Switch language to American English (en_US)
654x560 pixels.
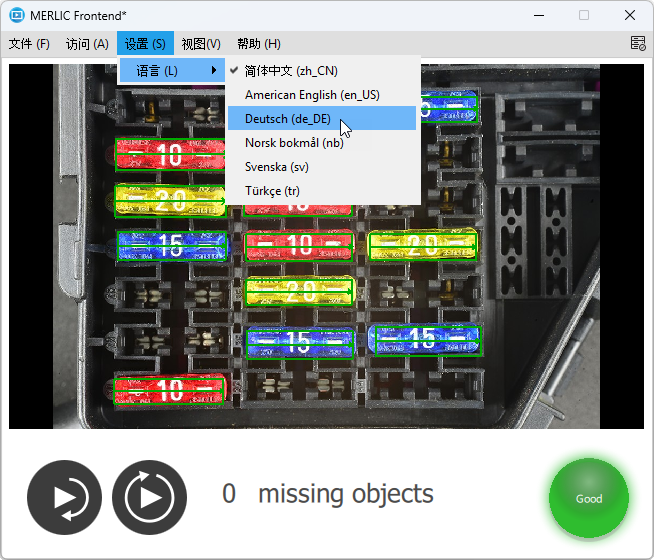point(312,94)
